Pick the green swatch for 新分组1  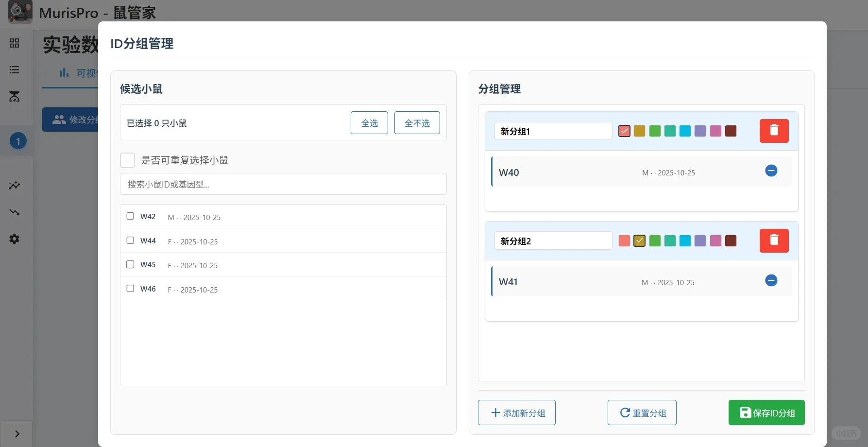point(655,131)
